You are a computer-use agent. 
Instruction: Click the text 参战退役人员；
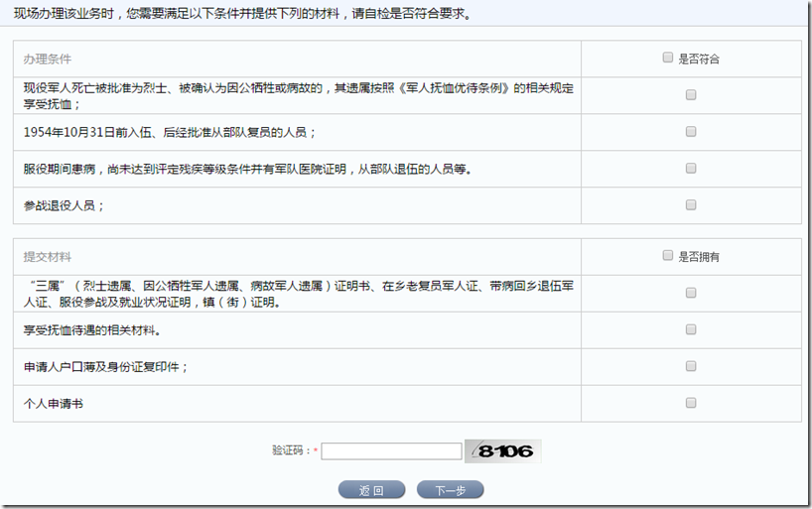click(64, 206)
